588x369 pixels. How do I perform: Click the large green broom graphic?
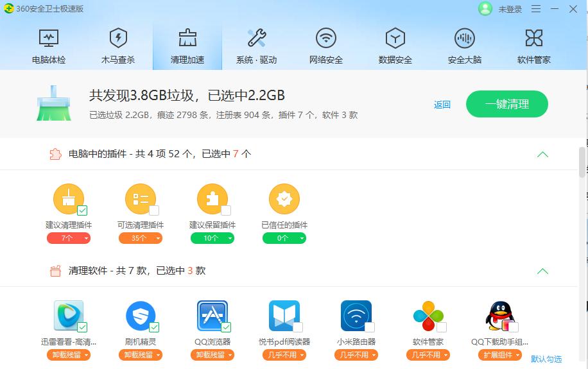[x=54, y=103]
